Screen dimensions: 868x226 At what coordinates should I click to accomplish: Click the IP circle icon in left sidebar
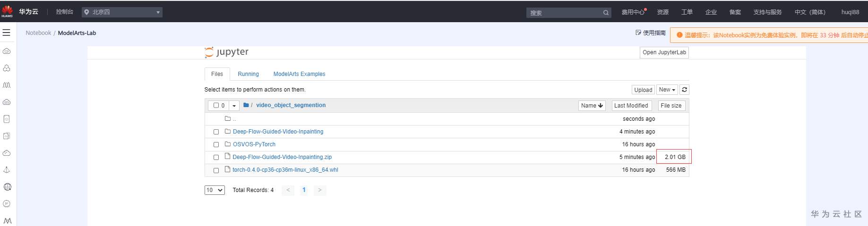[7, 204]
